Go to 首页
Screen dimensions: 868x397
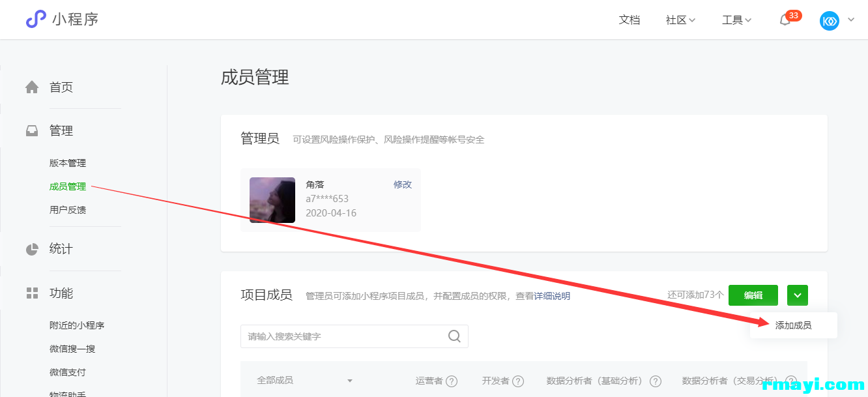[x=61, y=87]
